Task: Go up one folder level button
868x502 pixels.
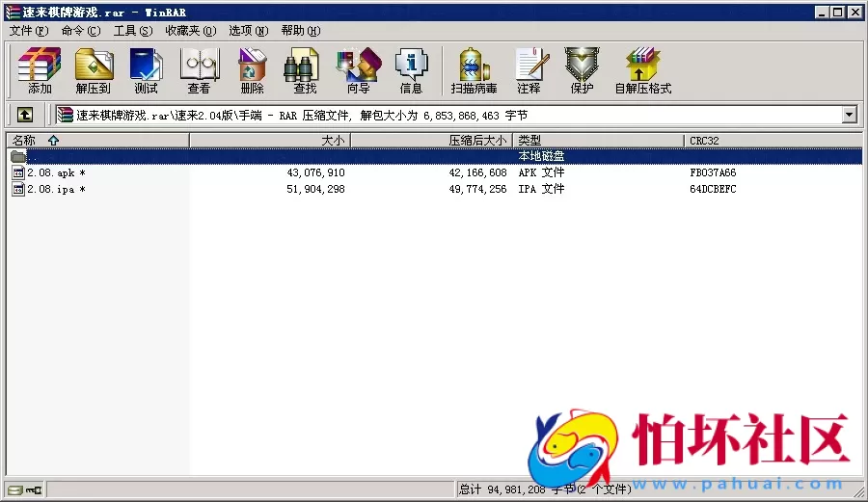Action: tap(25, 115)
